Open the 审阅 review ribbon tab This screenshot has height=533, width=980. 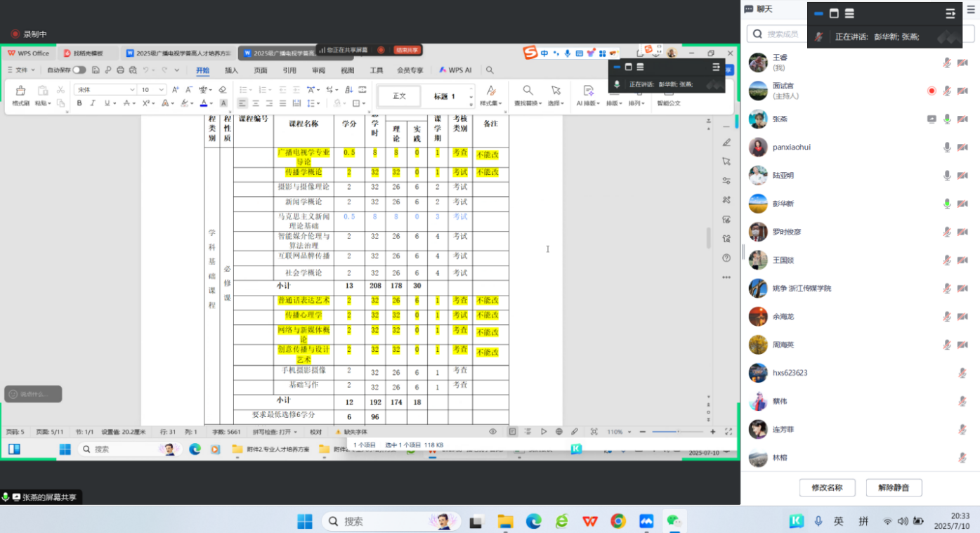click(318, 70)
